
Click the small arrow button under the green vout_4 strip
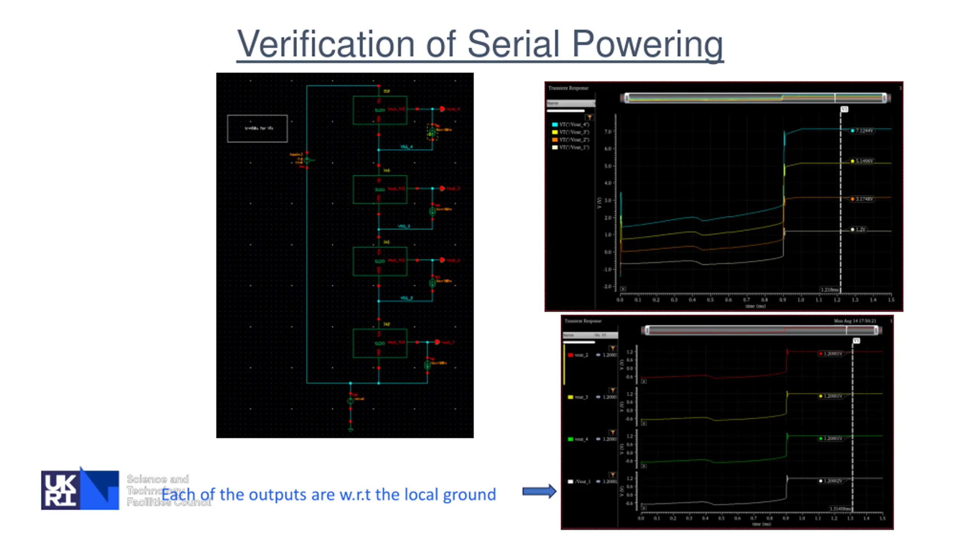click(x=644, y=466)
